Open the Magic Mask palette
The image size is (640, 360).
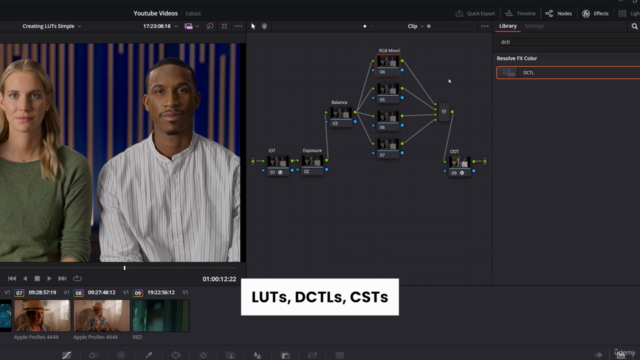pyautogui.click(x=231, y=355)
